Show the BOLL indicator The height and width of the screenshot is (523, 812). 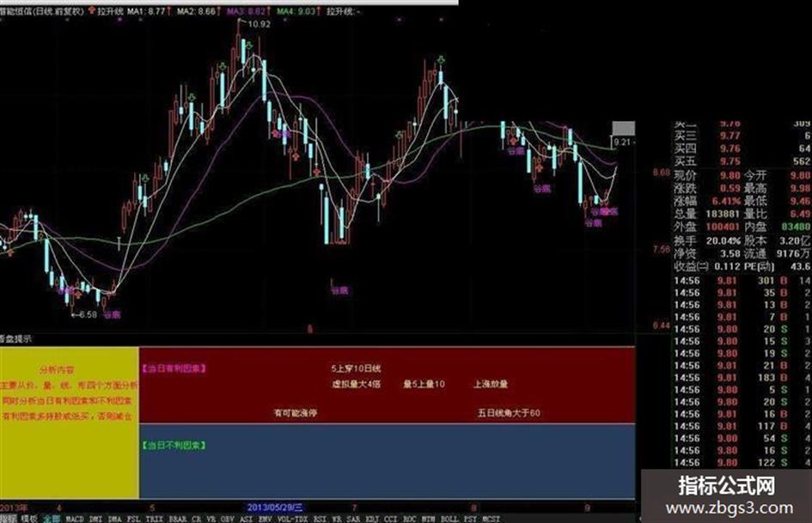[x=449, y=519]
